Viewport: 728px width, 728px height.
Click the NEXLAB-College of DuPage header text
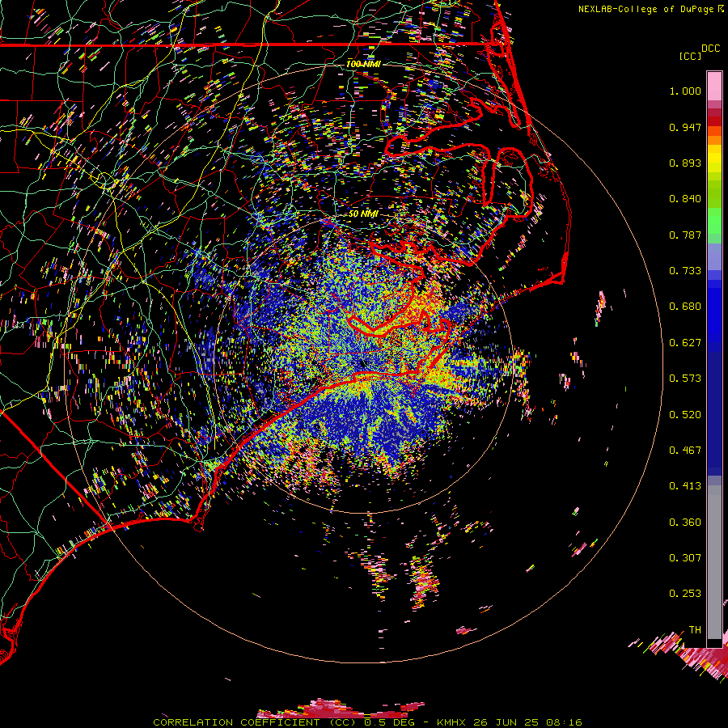[645, 9]
